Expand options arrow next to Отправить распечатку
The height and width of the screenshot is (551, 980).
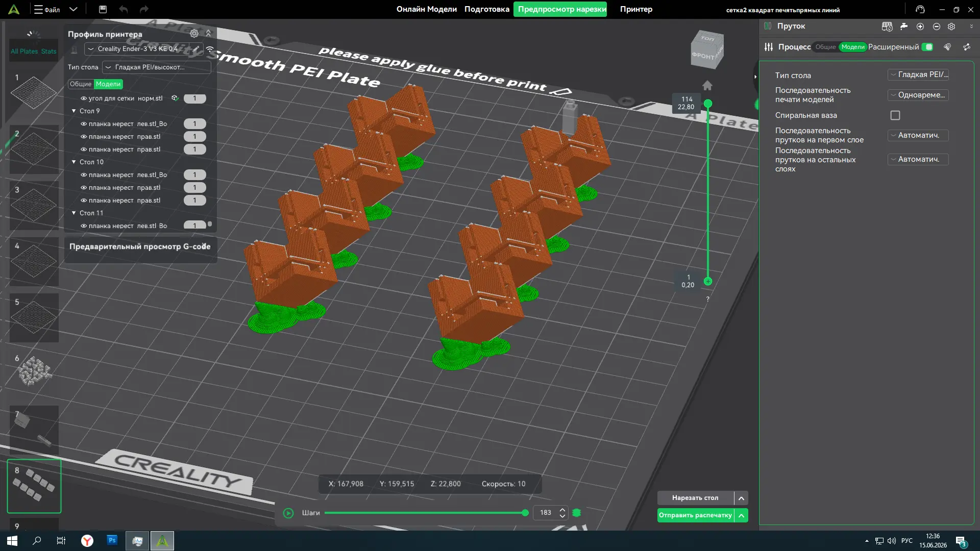click(x=741, y=515)
